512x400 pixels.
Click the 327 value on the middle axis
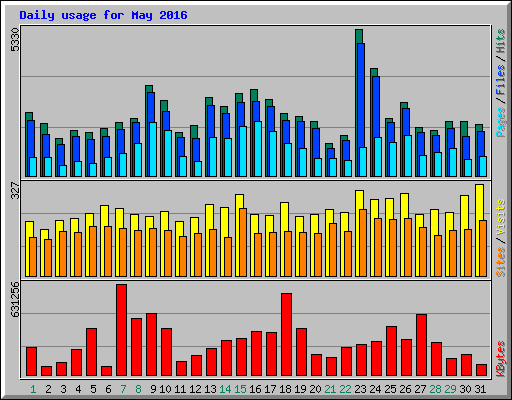[x=15, y=190]
